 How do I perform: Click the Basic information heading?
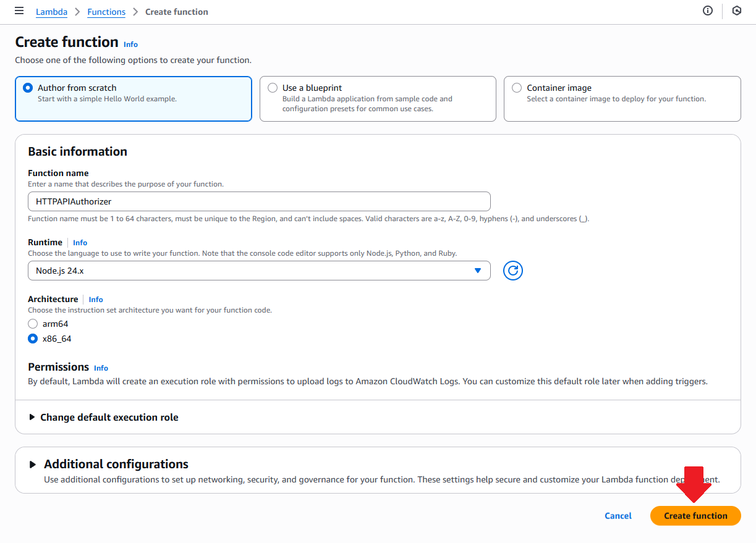tap(78, 151)
